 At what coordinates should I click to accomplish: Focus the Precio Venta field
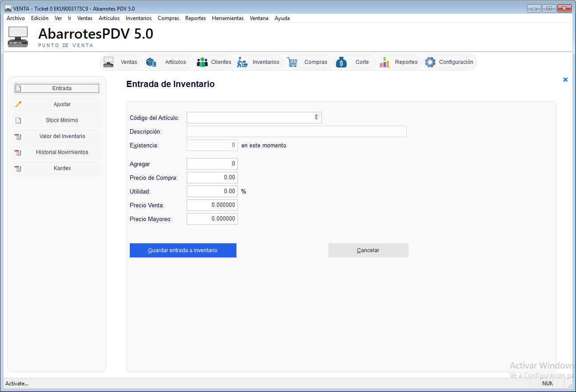coord(212,205)
